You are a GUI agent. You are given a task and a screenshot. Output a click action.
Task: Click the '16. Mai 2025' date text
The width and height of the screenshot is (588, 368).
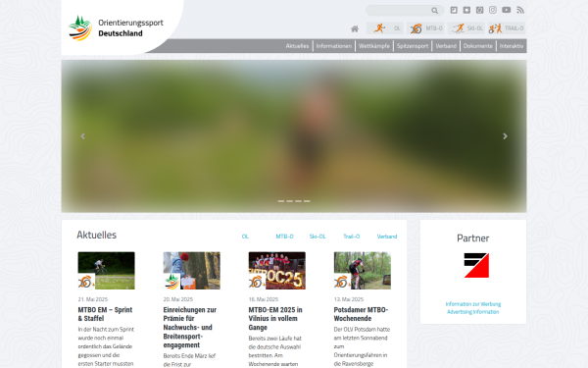pyautogui.click(x=264, y=299)
